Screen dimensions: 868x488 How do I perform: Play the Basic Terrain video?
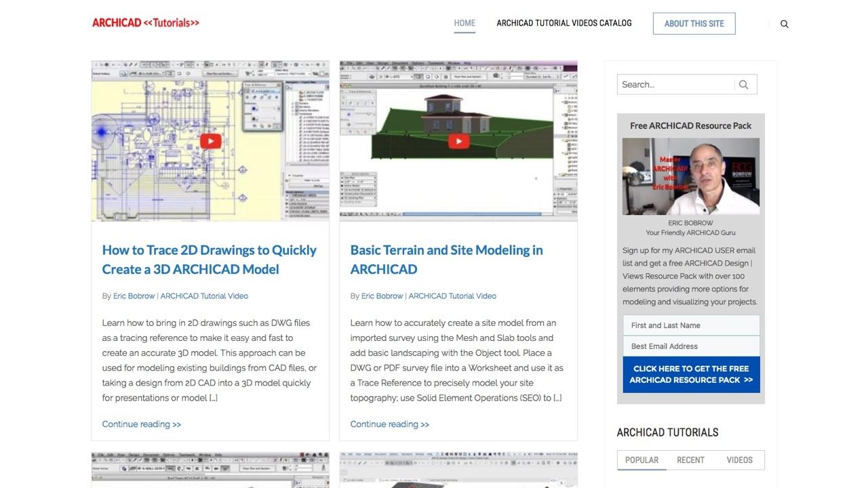click(458, 141)
